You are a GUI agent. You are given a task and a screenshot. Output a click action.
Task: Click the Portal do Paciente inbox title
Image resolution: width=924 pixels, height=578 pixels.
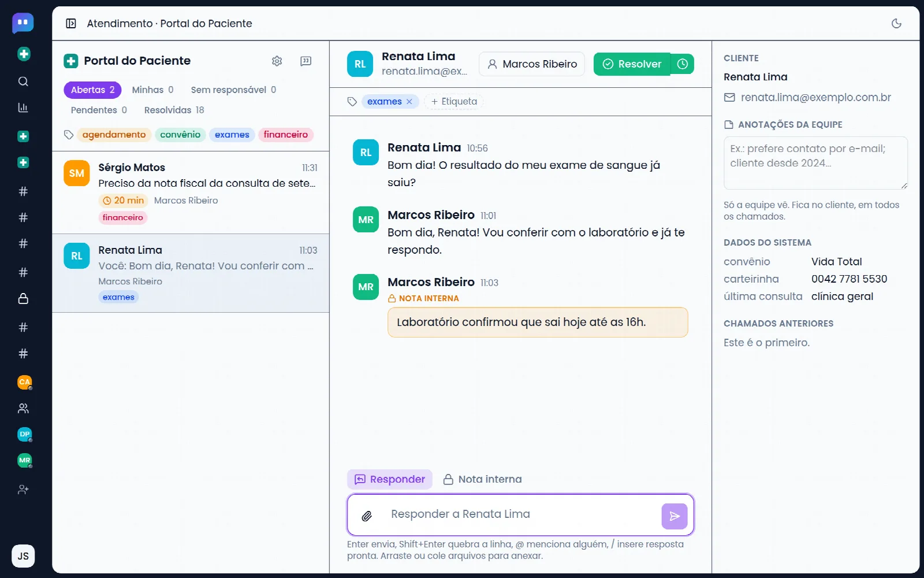(137, 61)
